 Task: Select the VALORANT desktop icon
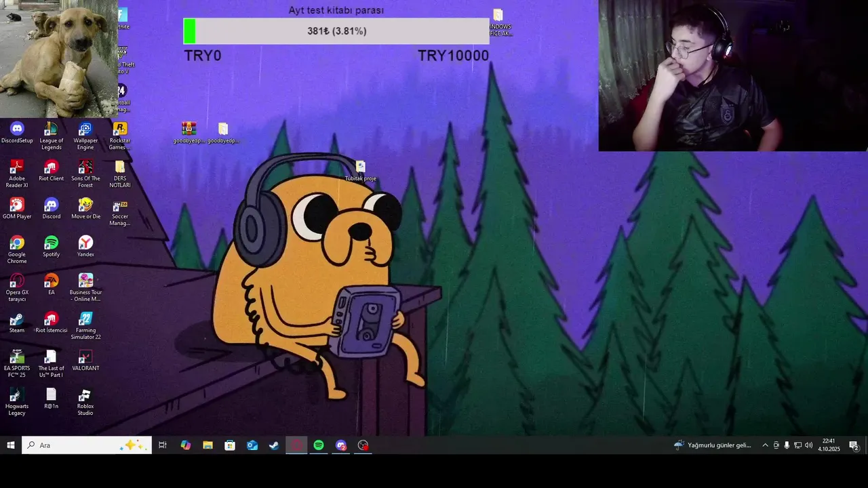tap(85, 361)
